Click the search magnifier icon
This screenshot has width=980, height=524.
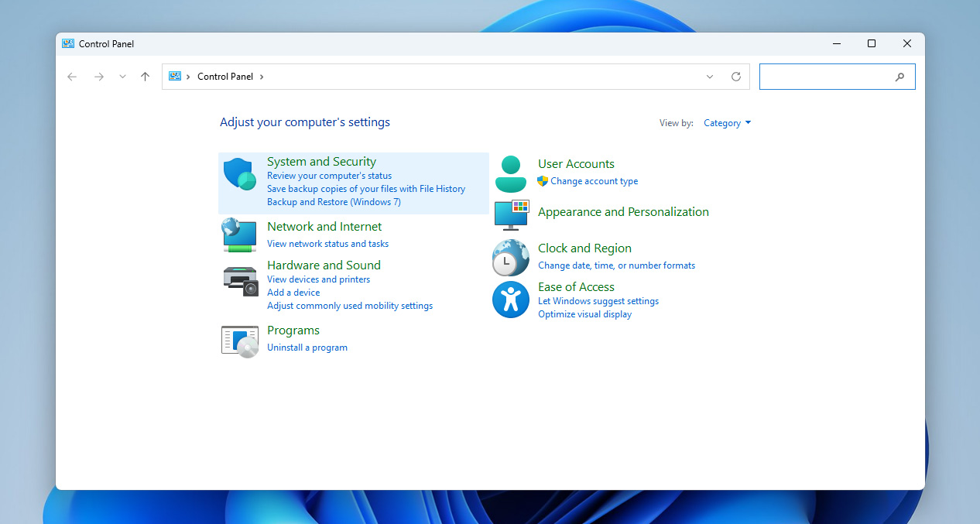899,77
